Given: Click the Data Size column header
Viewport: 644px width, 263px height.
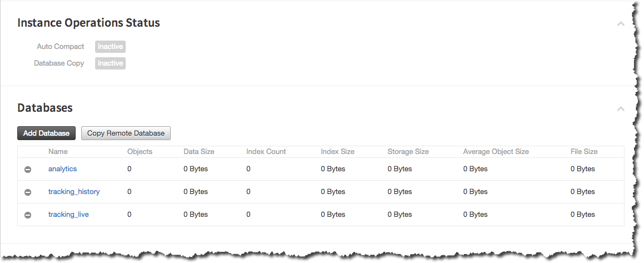Looking at the screenshot, I should (199, 151).
